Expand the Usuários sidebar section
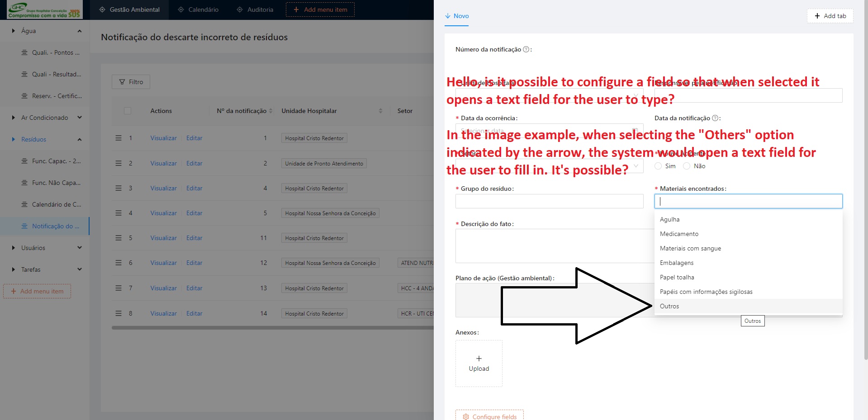Screen dimensions: 868x420 [80, 248]
